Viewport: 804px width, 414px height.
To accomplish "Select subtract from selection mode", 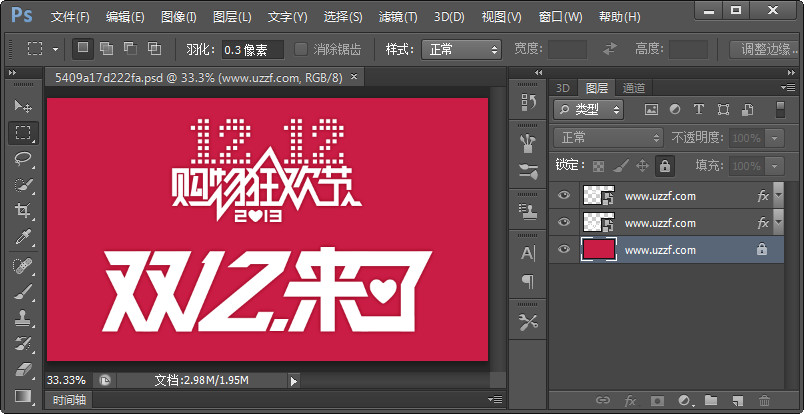I will click(x=130, y=49).
